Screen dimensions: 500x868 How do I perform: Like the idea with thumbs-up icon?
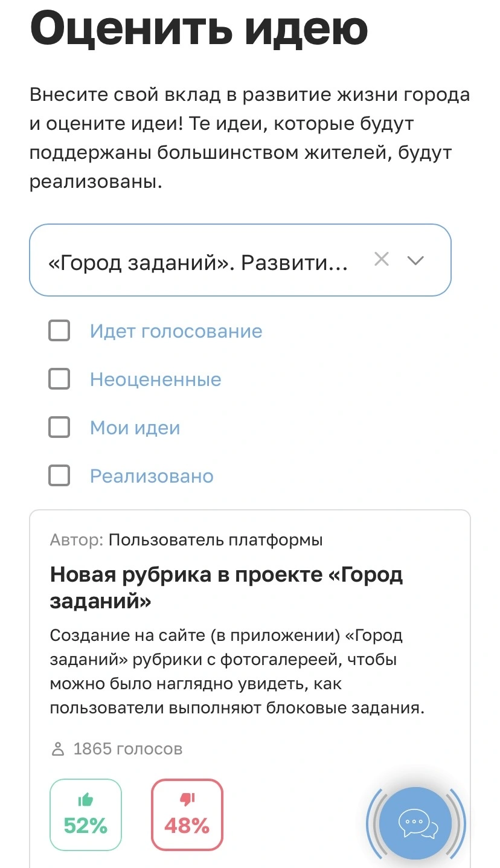coord(86,815)
